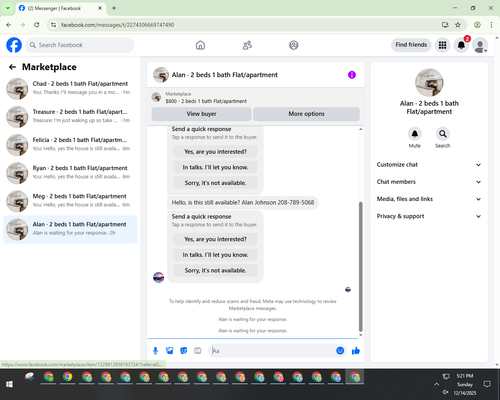Open the notifications bell with badge
Image resolution: width=500 pixels, height=400 pixels.
tap(461, 45)
